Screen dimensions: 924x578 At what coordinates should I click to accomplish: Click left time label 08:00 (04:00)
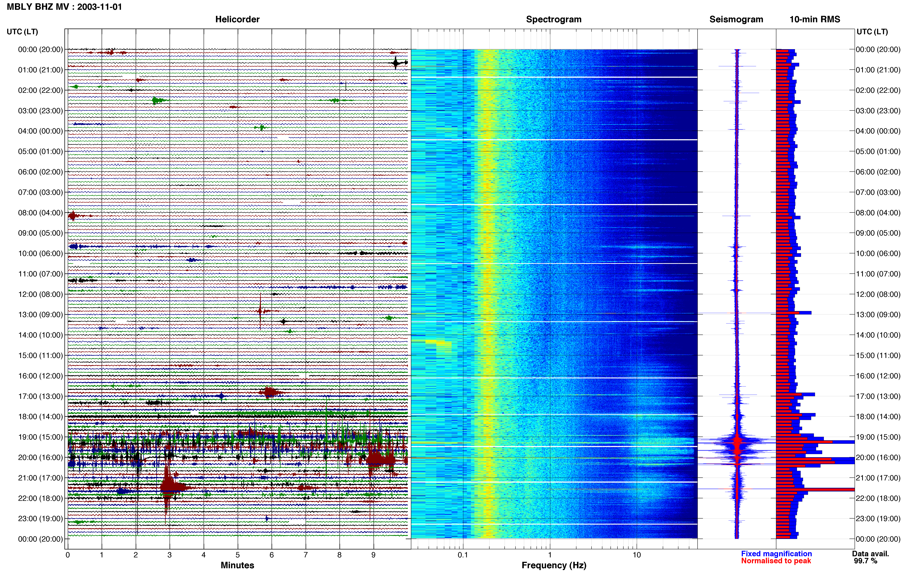[40, 212]
